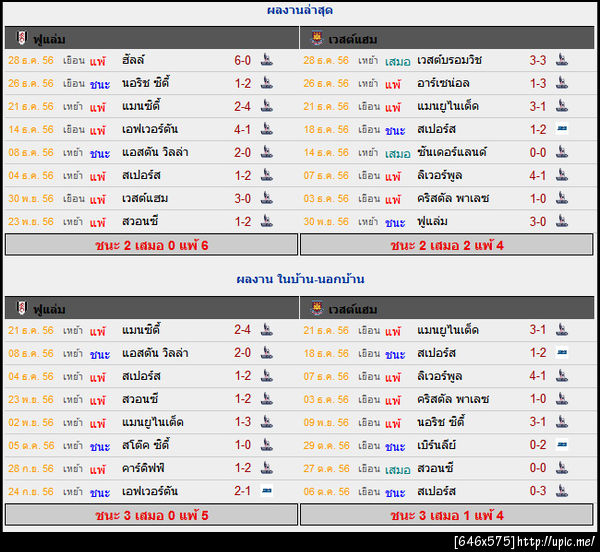
Task: Click the league icon in the เอฟเวอร์ตัน 4-1 row
Action: (x=266, y=129)
